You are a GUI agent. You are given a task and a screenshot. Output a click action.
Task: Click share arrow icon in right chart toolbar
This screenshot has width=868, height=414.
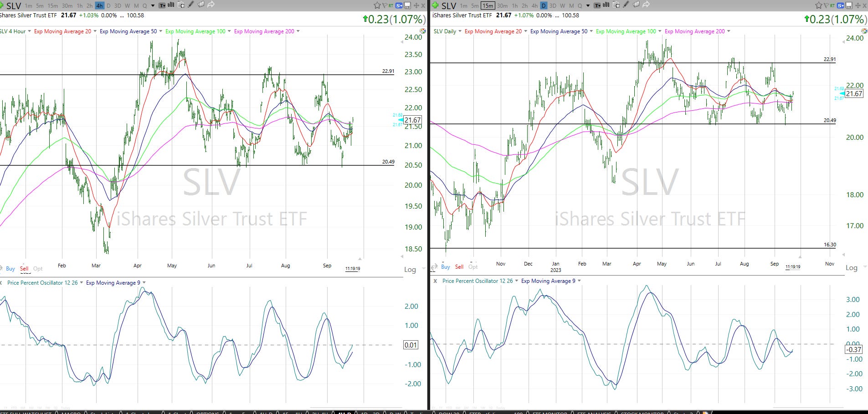(646, 5)
